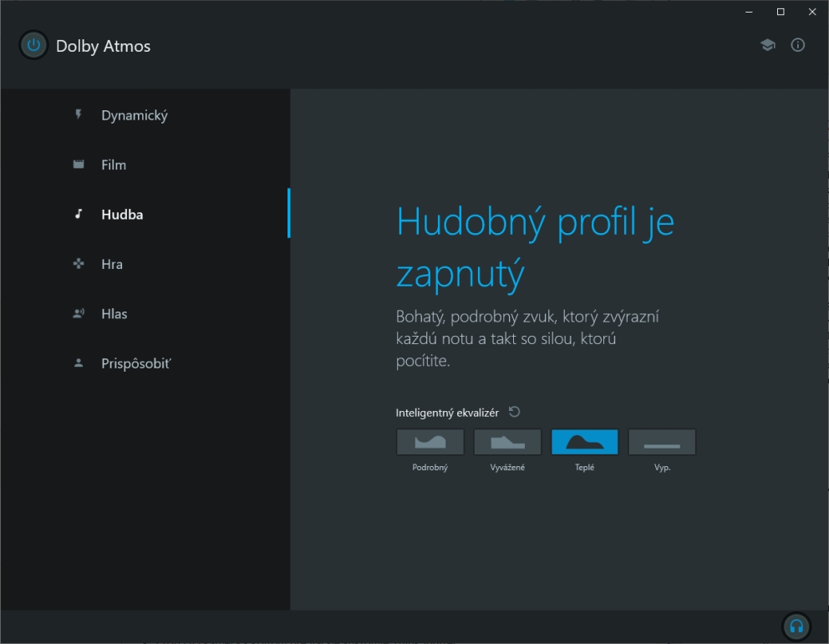The width and height of the screenshot is (829, 644).
Task: Click the gamepad icon beside Hra
Action: click(79, 264)
